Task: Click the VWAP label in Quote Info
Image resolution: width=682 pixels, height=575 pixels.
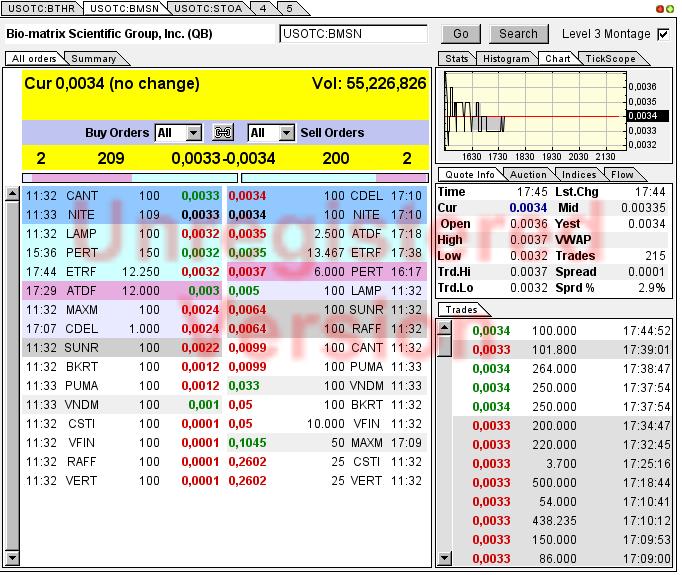Action: pos(573,240)
